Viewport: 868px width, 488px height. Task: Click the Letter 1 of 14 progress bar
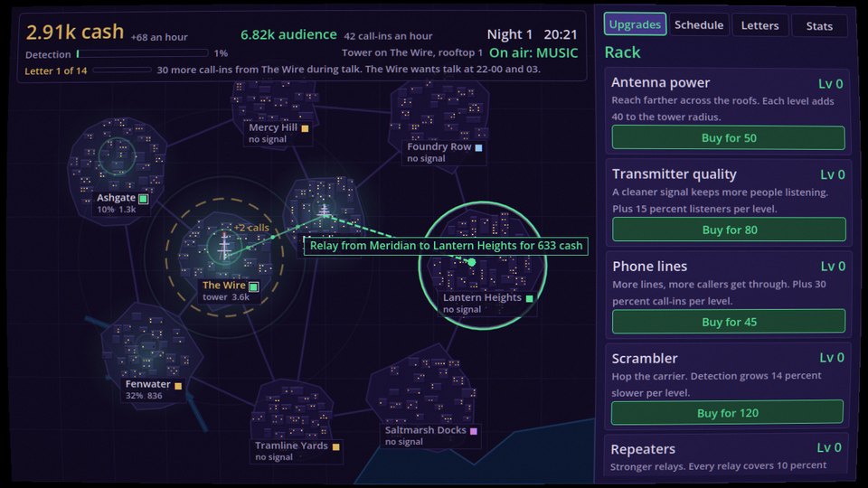pos(122,70)
